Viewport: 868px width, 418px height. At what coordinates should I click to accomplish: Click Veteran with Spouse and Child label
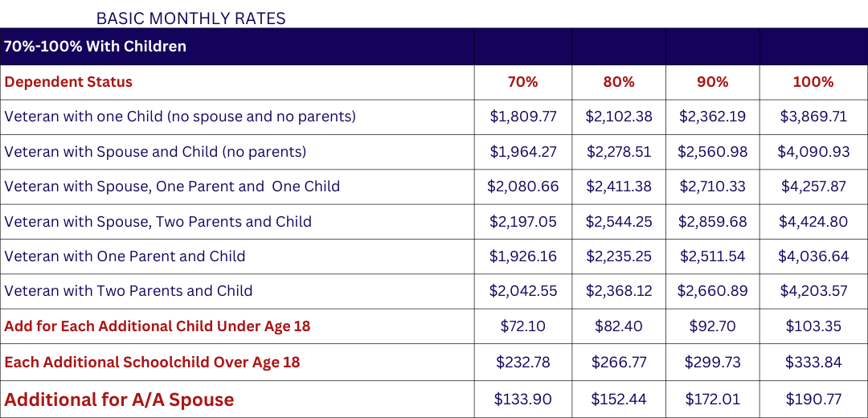(155, 152)
